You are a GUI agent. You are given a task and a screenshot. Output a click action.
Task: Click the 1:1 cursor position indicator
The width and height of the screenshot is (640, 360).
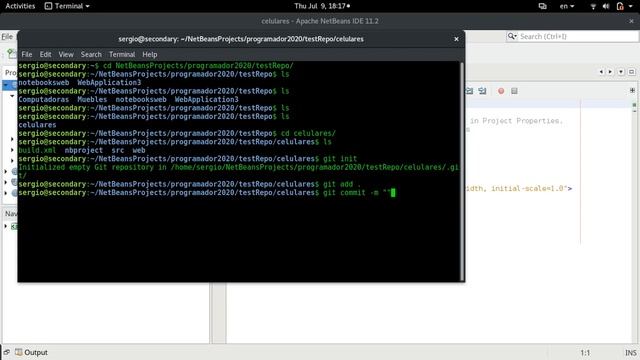click(x=585, y=353)
